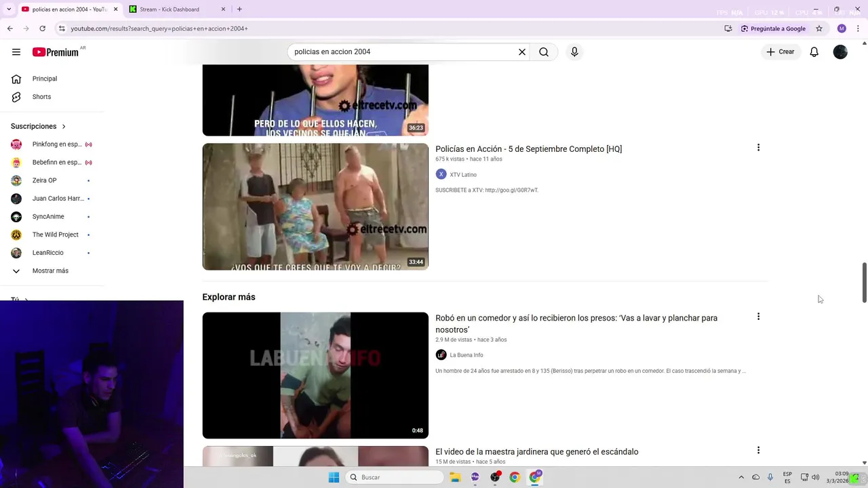Image resolution: width=868 pixels, height=488 pixels.
Task: View site information icon in address bar
Action: click(62, 28)
